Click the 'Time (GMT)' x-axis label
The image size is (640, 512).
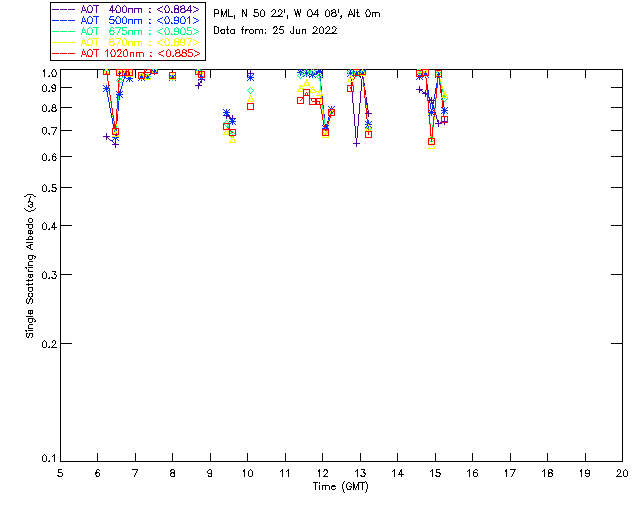(x=341, y=486)
